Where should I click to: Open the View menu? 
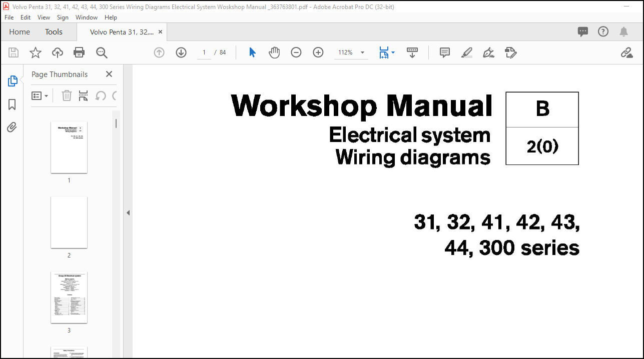pyautogui.click(x=44, y=17)
